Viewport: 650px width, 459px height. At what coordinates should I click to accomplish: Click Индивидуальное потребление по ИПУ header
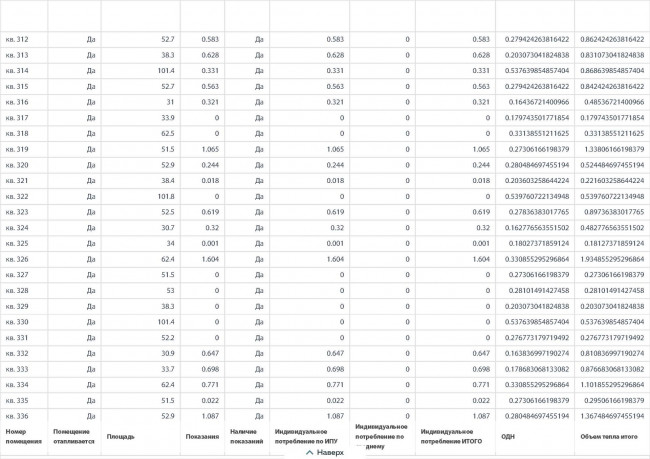pos(306,437)
